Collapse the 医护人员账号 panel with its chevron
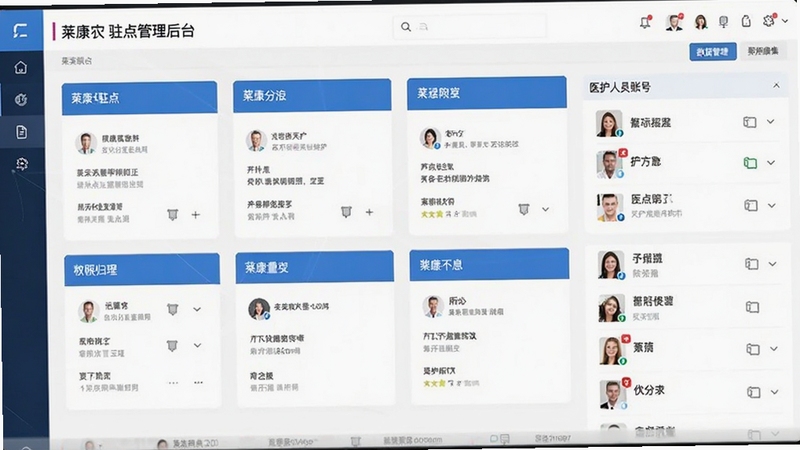The image size is (800, 450). pyautogui.click(x=777, y=86)
